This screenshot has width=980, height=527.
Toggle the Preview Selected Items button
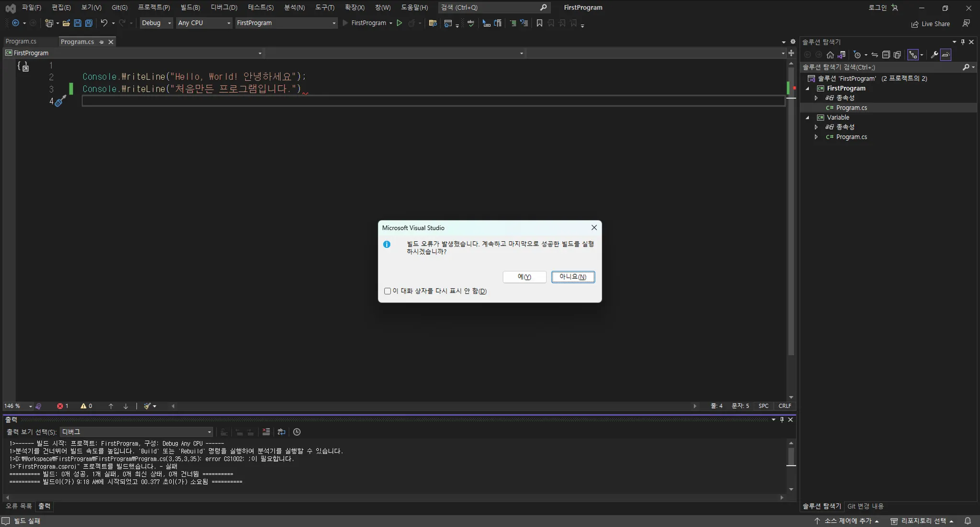(x=946, y=55)
